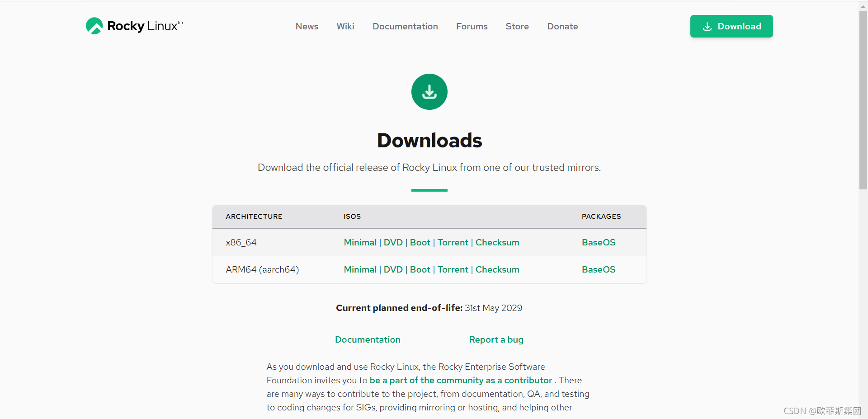The width and height of the screenshot is (868, 419).
Task: Follow the community contributor link
Action: pos(461,380)
